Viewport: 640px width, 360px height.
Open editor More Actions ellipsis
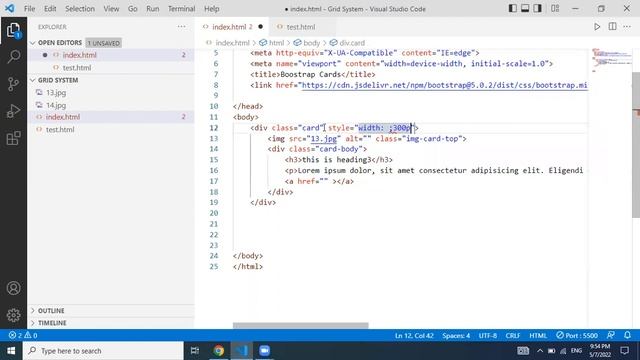click(x=627, y=27)
